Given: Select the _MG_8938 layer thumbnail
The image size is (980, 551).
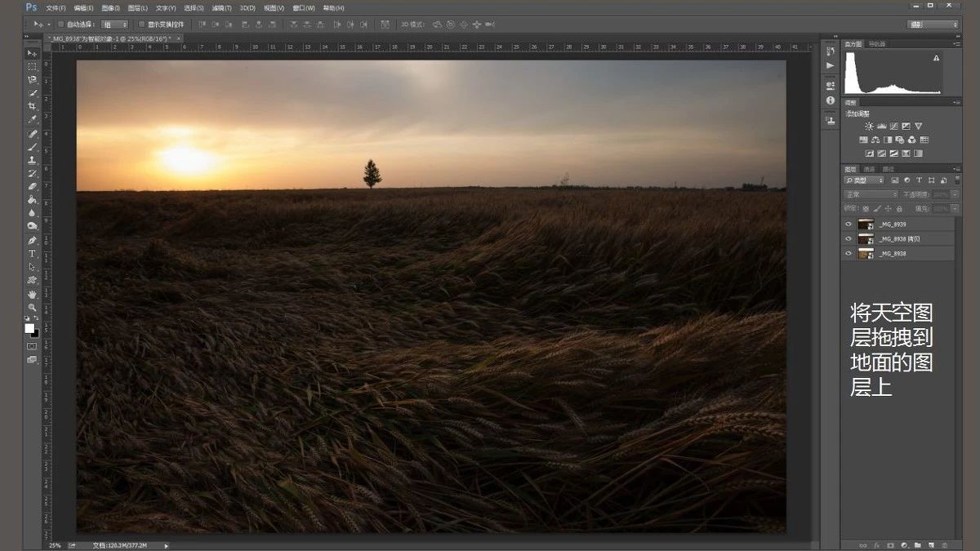Looking at the screenshot, I should [866, 254].
